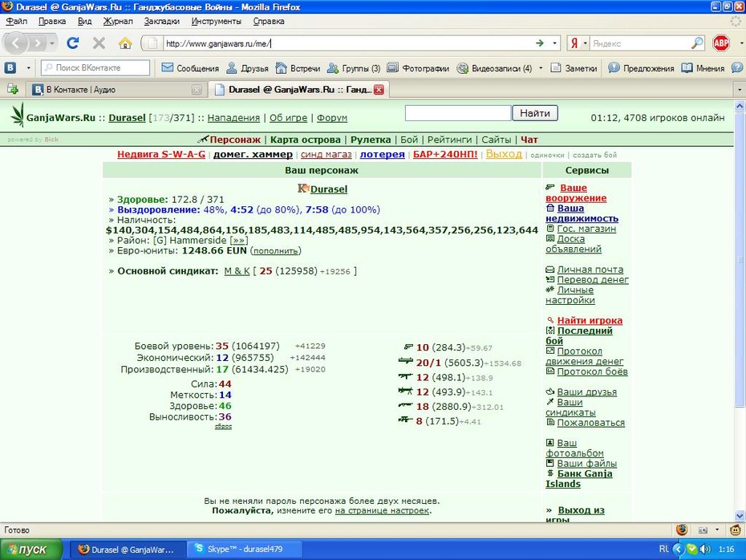
Task: Reload the page with the refresh icon
Action: (73, 43)
